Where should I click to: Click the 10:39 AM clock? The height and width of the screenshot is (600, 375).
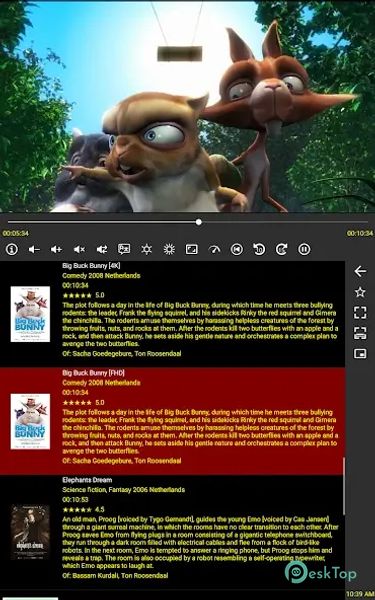pos(360,594)
